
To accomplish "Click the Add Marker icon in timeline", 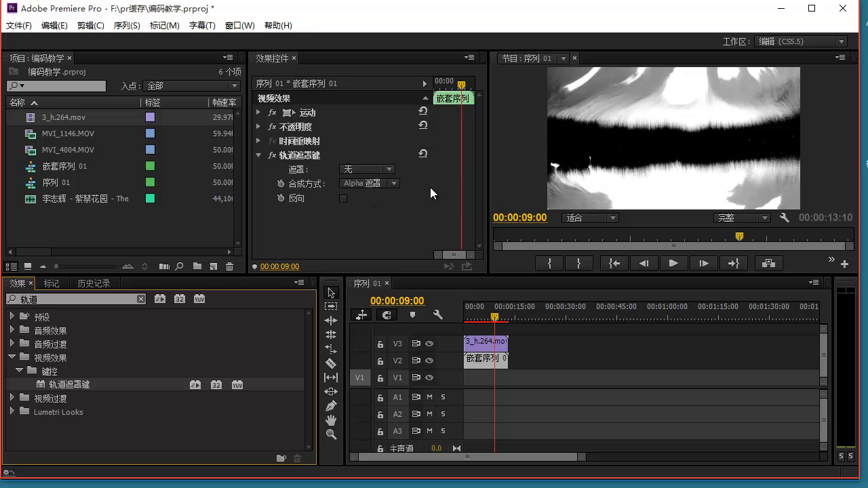I will (412, 314).
